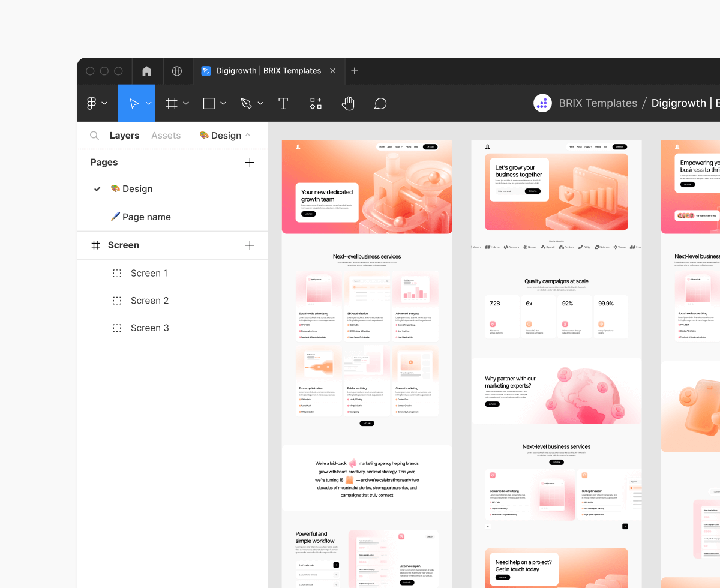Screen dimensions: 720x588
Task: Click the 'Powerful and simple workflow' heading
Action: [x=315, y=537]
